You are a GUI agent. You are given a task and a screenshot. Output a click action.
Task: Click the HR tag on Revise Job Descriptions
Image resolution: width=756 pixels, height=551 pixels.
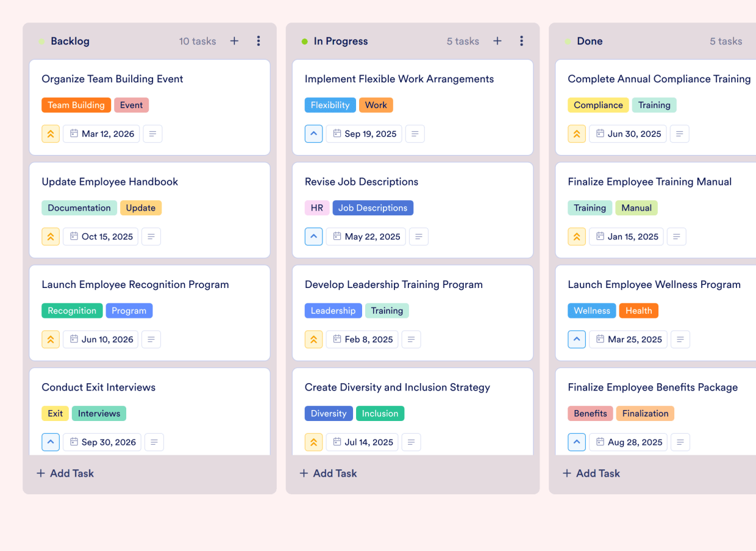pyautogui.click(x=316, y=207)
